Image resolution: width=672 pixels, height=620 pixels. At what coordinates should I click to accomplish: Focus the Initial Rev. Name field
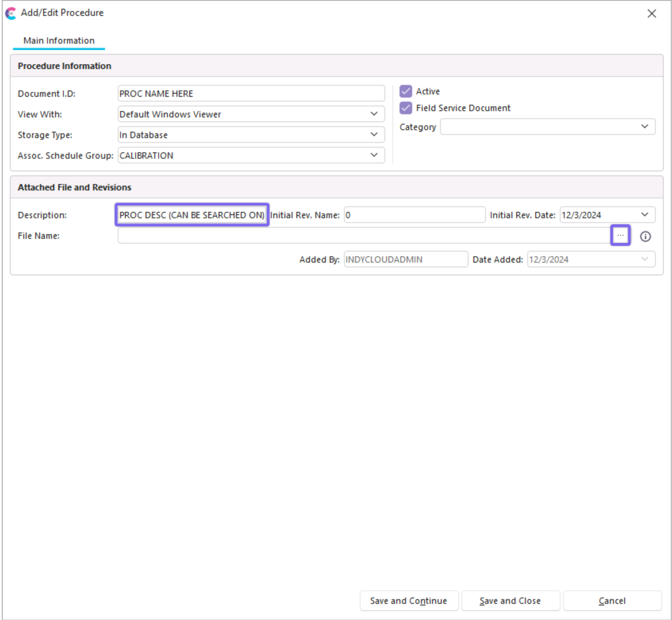coord(414,215)
